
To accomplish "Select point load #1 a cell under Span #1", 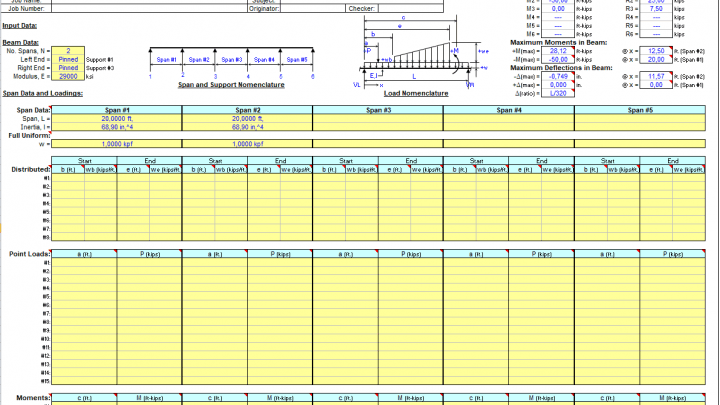I will [84, 263].
